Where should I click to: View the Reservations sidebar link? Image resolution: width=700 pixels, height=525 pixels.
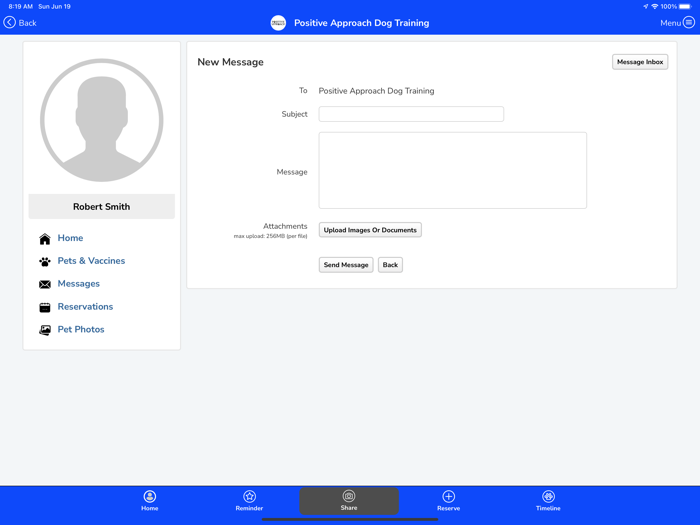tap(85, 307)
